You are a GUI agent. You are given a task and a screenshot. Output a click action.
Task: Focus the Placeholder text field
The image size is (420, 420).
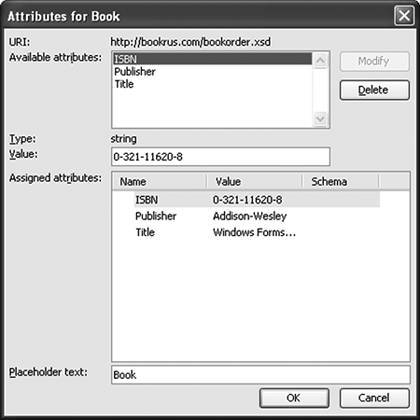(x=261, y=375)
